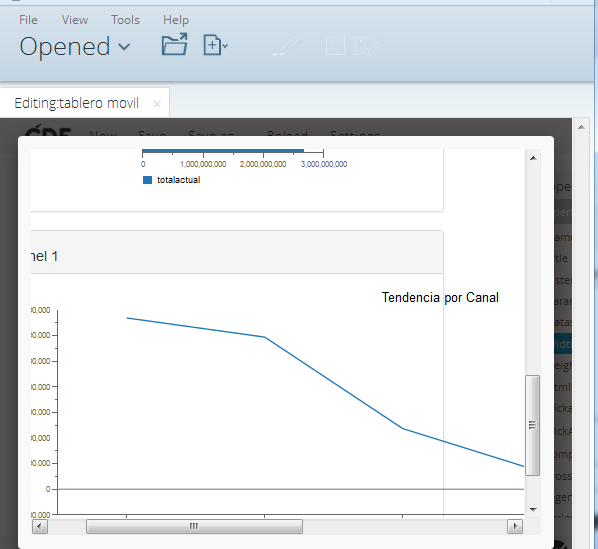Click the open folder icon
This screenshot has width=598, height=549.
[174, 45]
